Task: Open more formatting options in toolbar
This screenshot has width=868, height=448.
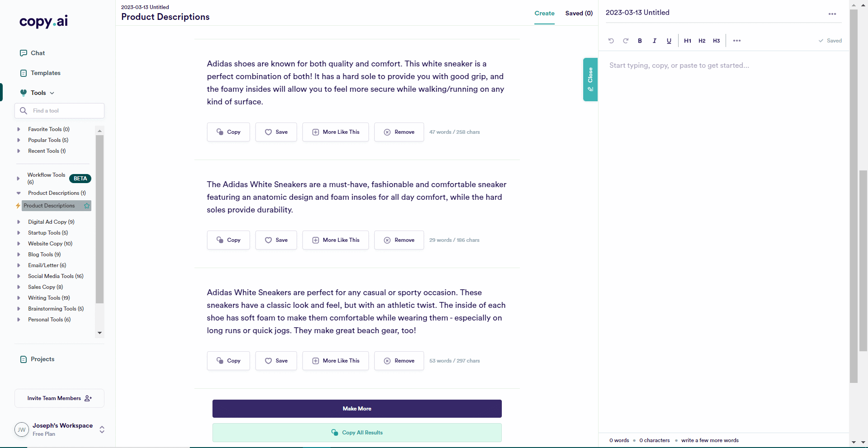Action: 736,41
